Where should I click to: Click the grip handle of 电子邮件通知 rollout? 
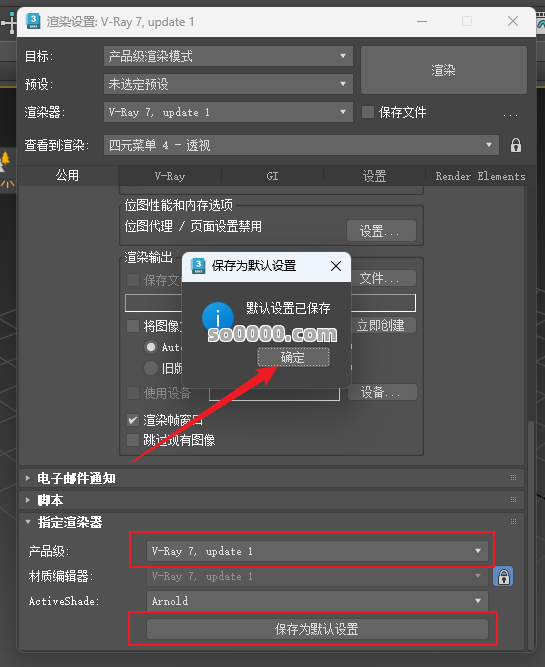click(x=514, y=478)
